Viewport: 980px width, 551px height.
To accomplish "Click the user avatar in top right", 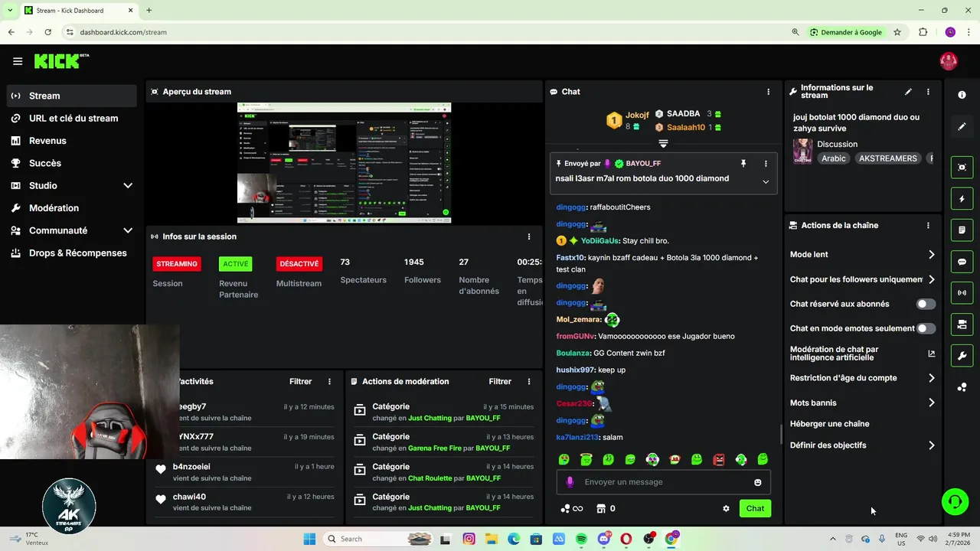I will pos(949,61).
